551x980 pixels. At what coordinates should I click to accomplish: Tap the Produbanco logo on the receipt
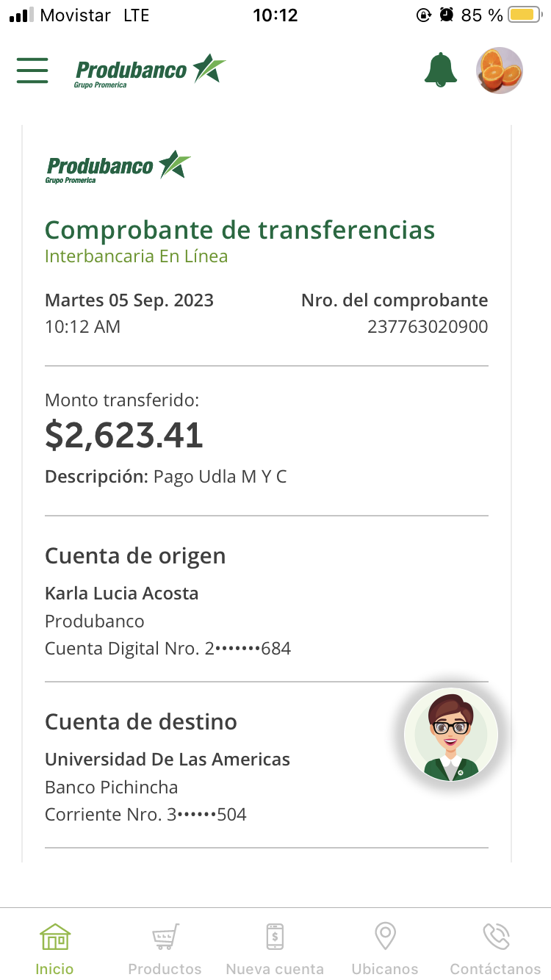tap(118, 166)
